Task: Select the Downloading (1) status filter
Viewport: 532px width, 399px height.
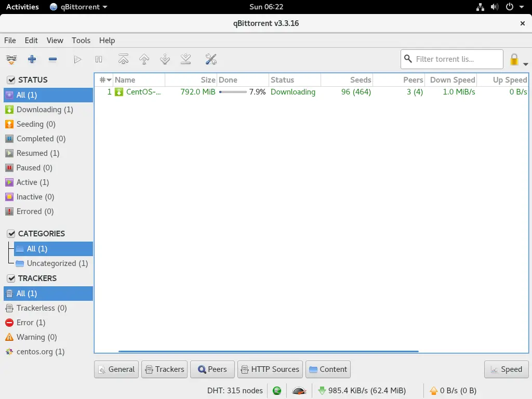Action: pyautogui.click(x=48, y=110)
